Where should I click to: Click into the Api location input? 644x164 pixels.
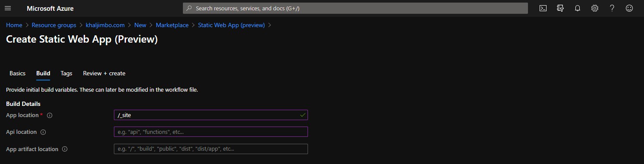[211, 132]
